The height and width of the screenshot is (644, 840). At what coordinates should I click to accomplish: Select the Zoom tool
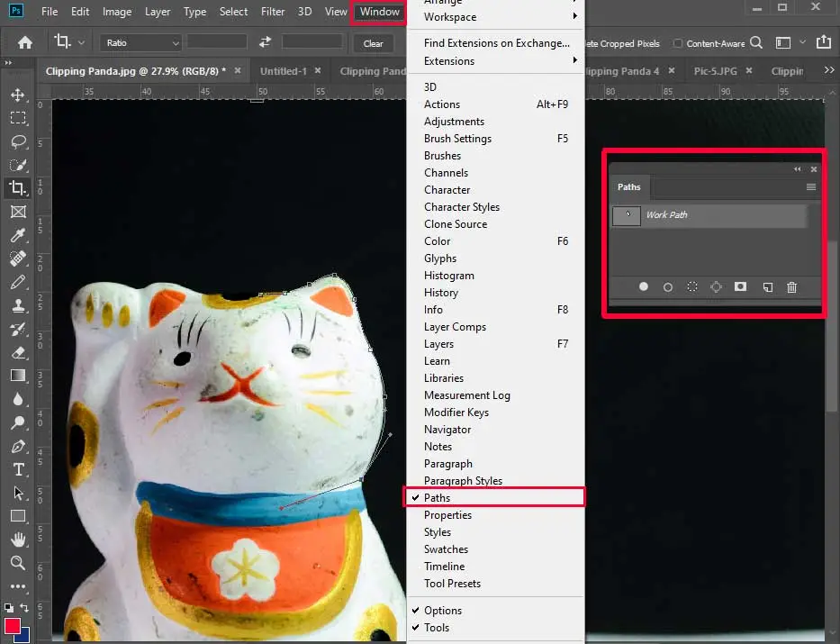pos(18,563)
